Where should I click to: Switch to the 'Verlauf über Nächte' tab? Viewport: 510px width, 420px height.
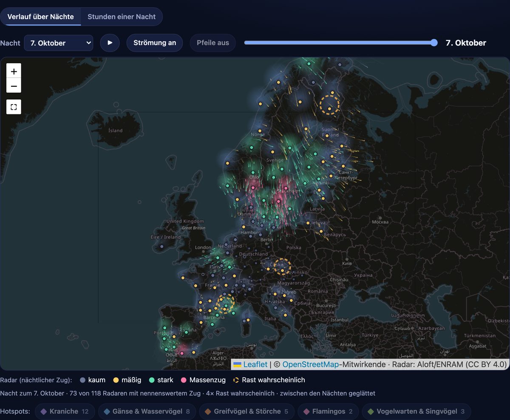tap(41, 17)
